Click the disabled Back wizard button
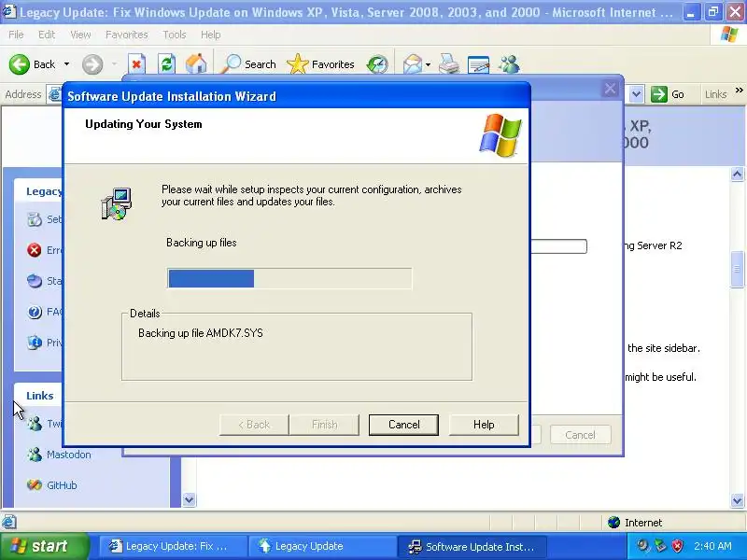 click(x=254, y=425)
